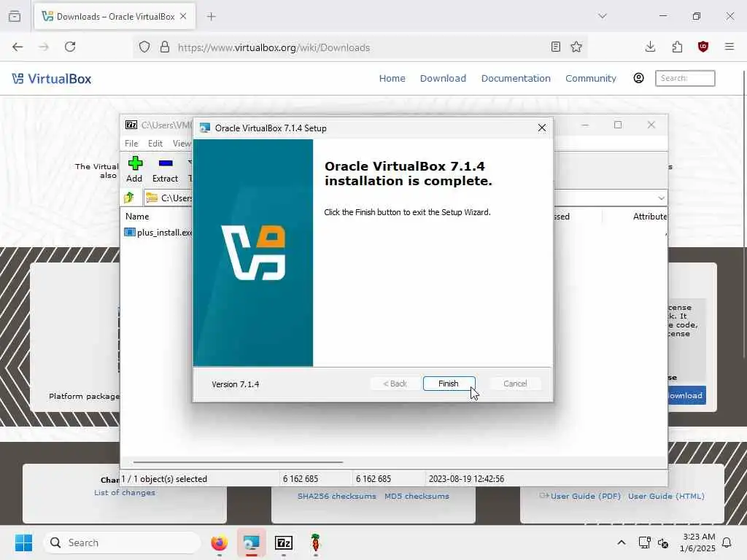
Task: Click the network icon in system tray
Action: (x=644, y=542)
